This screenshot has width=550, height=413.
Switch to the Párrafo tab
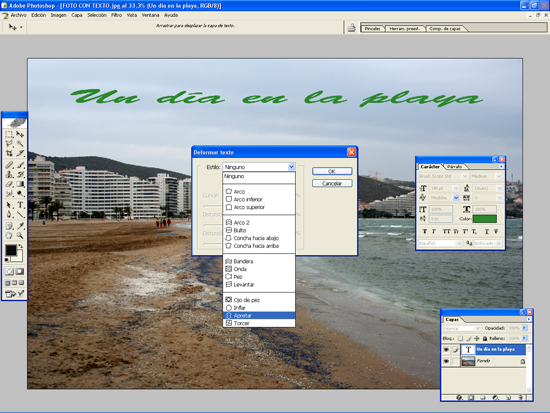tap(455, 166)
